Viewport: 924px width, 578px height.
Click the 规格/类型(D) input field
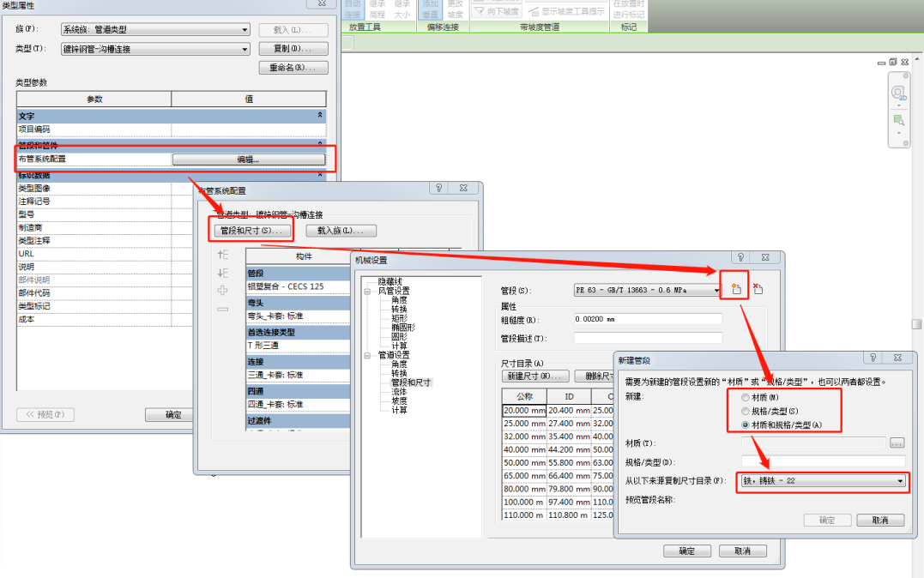coord(824,461)
